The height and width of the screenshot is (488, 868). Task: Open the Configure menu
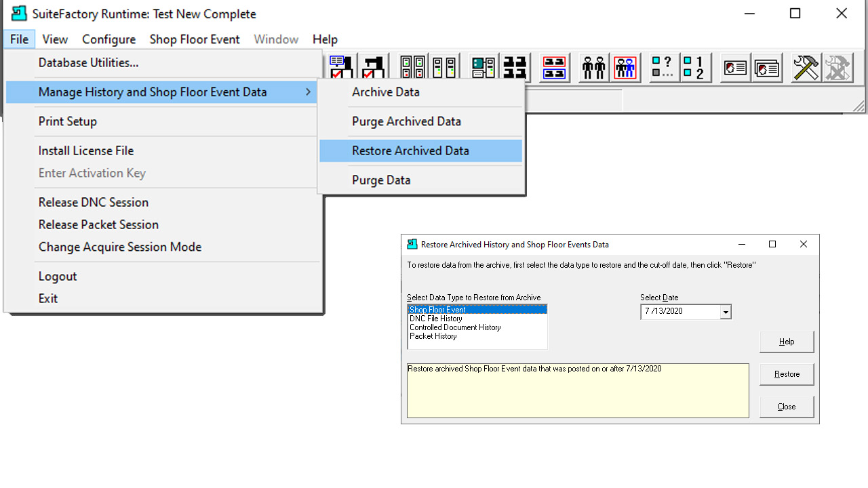point(108,39)
